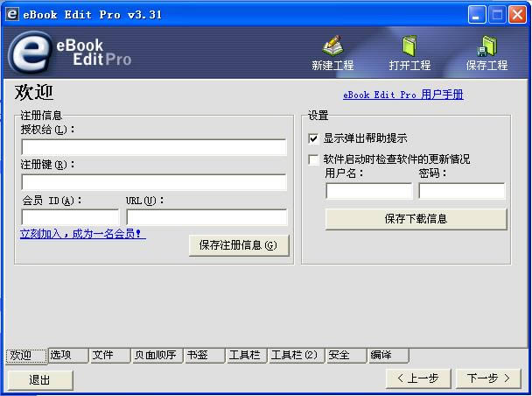Click the title bar application icon

pos(12,14)
